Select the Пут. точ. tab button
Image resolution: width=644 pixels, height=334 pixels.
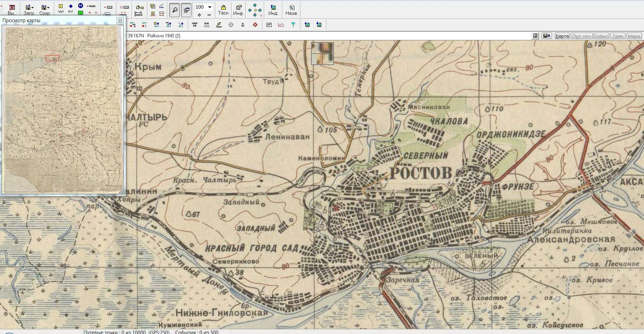(581, 36)
